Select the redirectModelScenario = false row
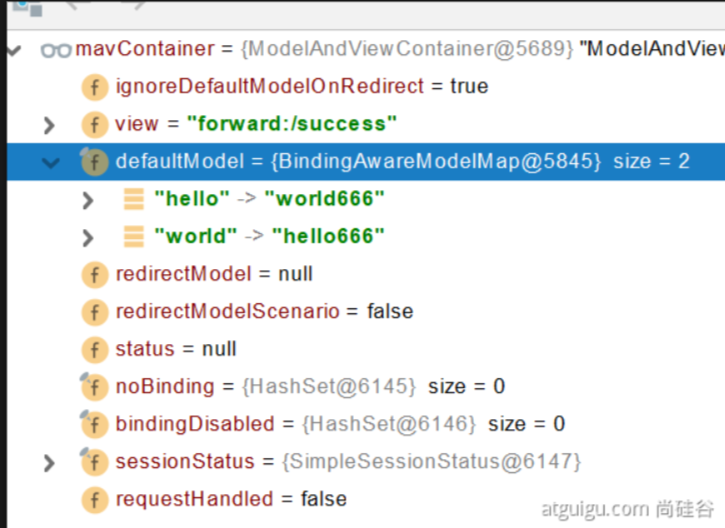The height and width of the screenshot is (528, 725). (x=366, y=312)
